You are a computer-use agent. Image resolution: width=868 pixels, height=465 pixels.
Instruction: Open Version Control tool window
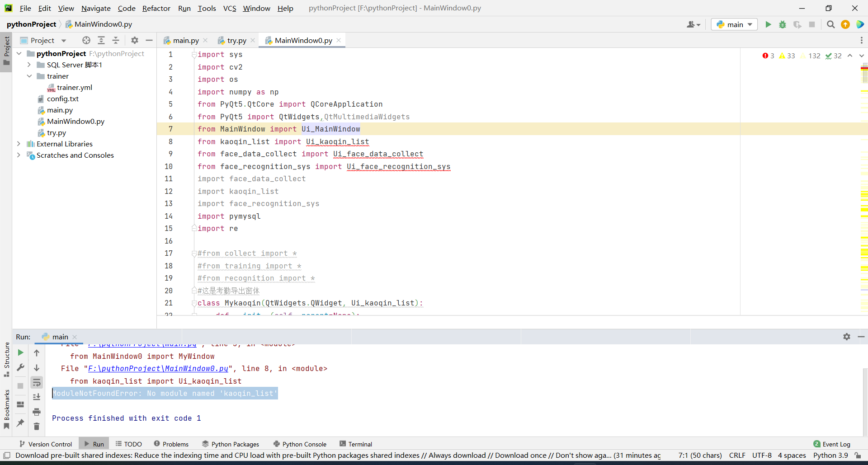click(x=46, y=444)
